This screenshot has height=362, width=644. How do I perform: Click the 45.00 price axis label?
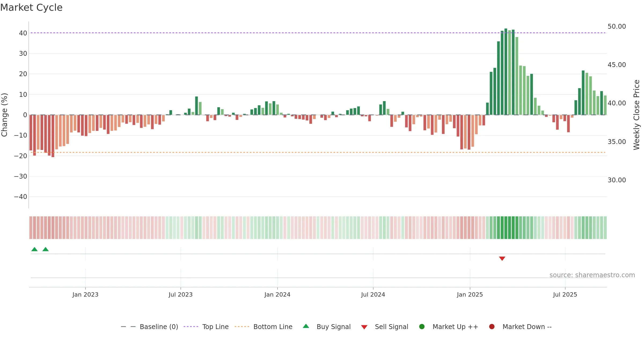[617, 65]
